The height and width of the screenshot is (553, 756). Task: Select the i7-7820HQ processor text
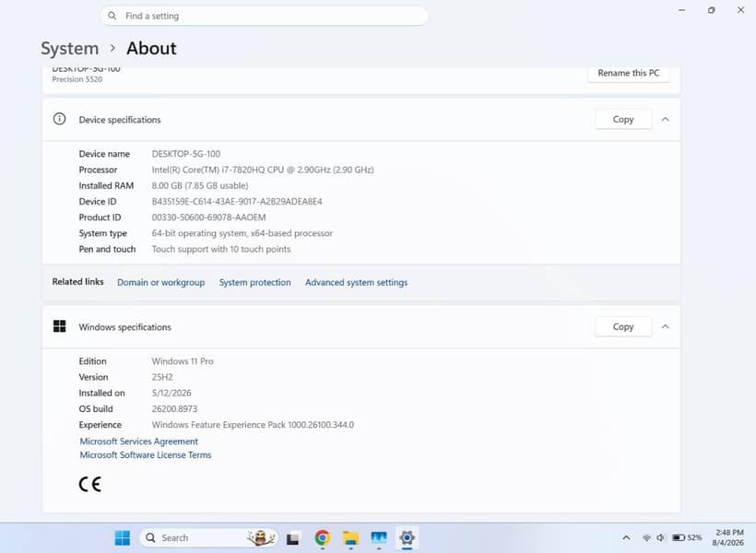(263, 170)
